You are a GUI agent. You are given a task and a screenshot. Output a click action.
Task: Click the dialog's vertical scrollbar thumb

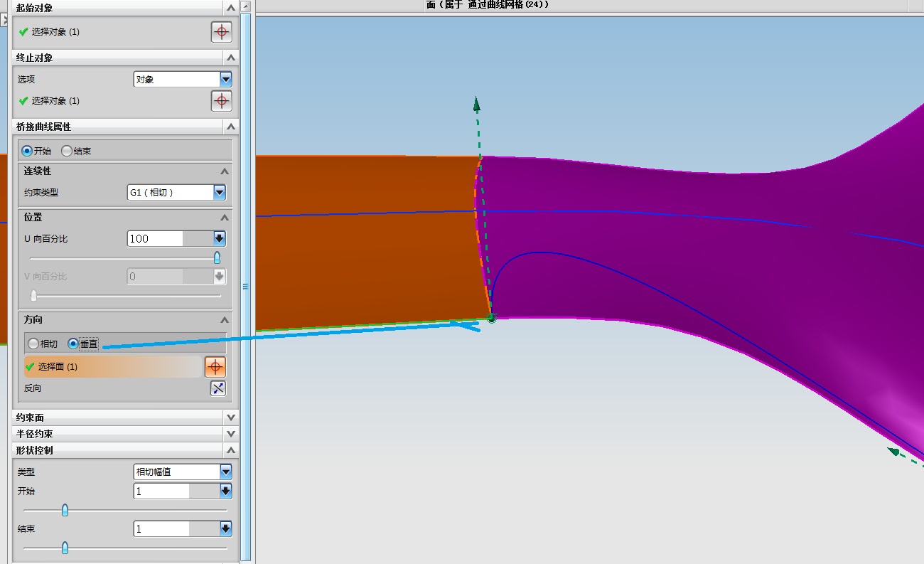[246, 286]
